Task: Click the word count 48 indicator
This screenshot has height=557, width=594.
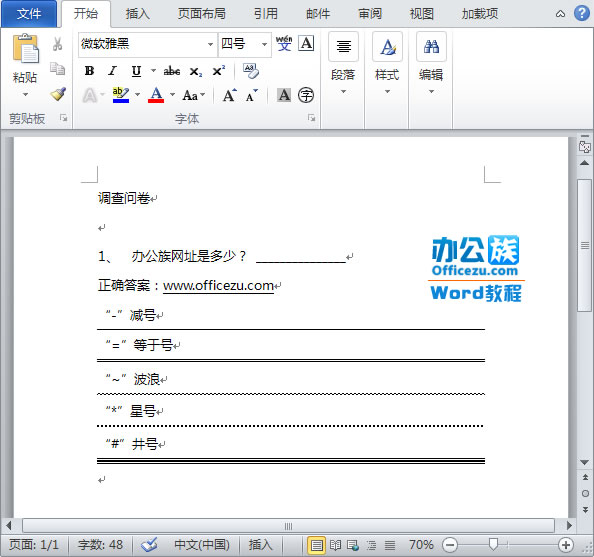Action: (100, 545)
